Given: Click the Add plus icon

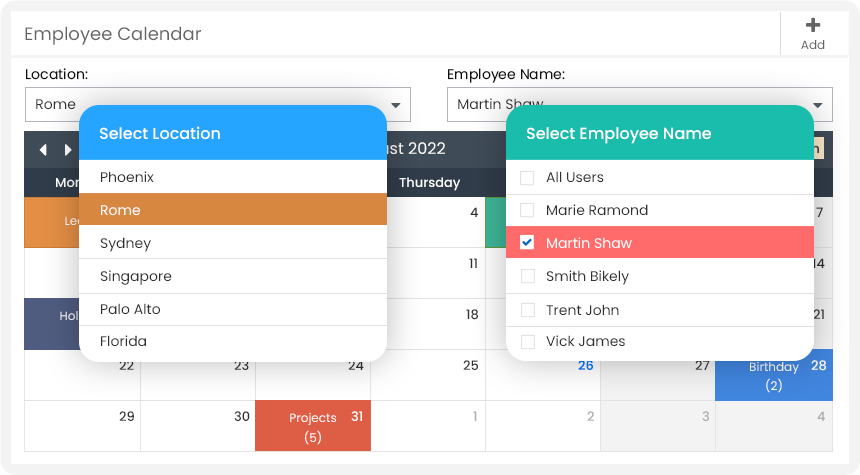Looking at the screenshot, I should [812, 26].
